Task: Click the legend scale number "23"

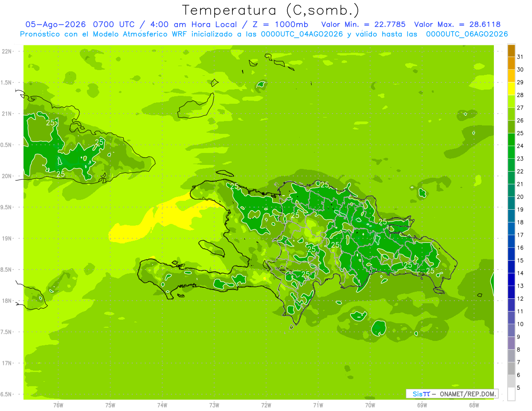Action: [x=520, y=159]
